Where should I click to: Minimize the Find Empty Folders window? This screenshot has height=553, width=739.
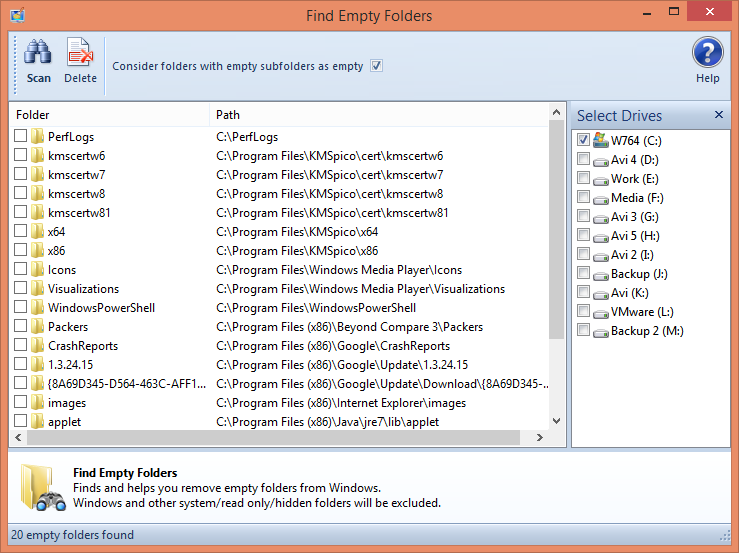pyautogui.click(x=647, y=12)
